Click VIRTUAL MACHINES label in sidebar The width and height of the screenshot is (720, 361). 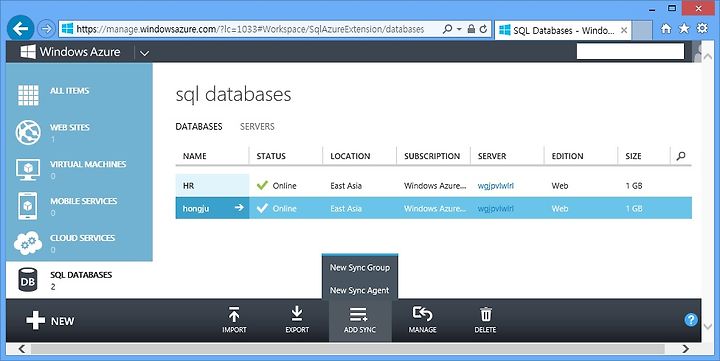[x=88, y=164]
